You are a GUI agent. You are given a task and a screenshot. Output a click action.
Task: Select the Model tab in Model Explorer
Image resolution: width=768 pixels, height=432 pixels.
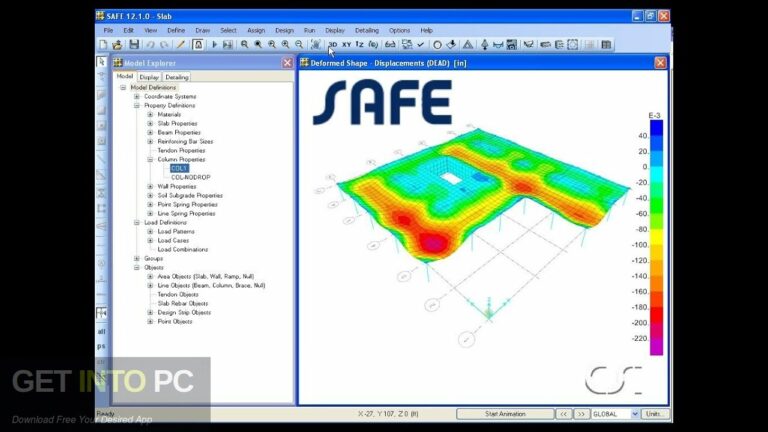124,76
